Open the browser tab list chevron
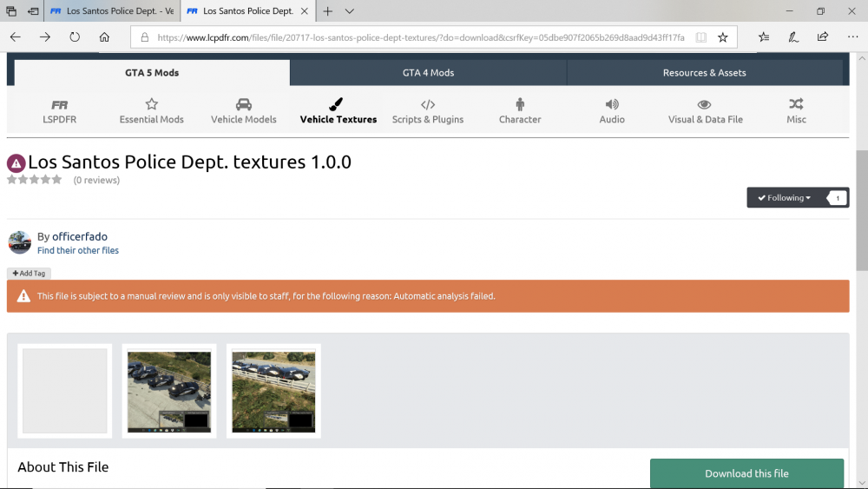Viewport: 868px width, 489px height. click(x=350, y=11)
